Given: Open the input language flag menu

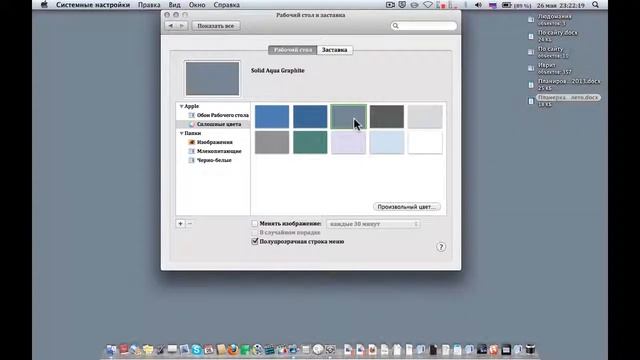Looking at the screenshot, I should point(493,5).
